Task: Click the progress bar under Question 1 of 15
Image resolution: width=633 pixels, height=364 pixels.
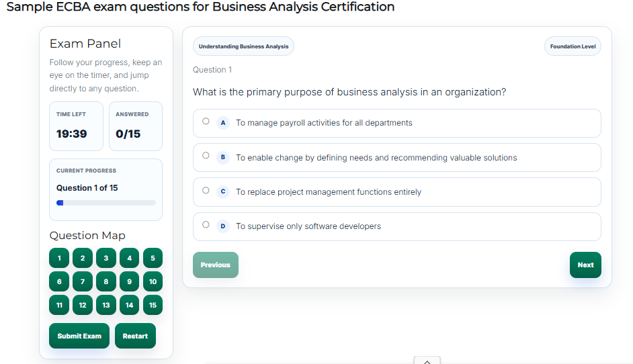Action: click(x=105, y=203)
